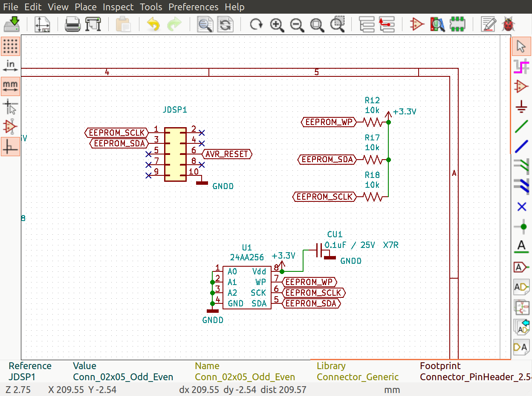Select the Place Wire tool
532x396 pixels.
tap(521, 127)
